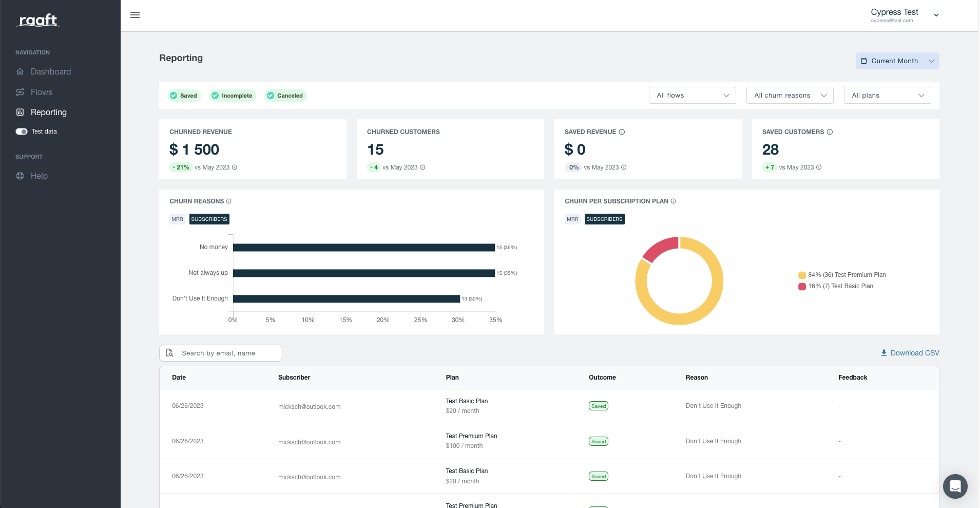Go to Flows in the sidebar
Viewport: 980px width, 508px height.
click(x=42, y=92)
